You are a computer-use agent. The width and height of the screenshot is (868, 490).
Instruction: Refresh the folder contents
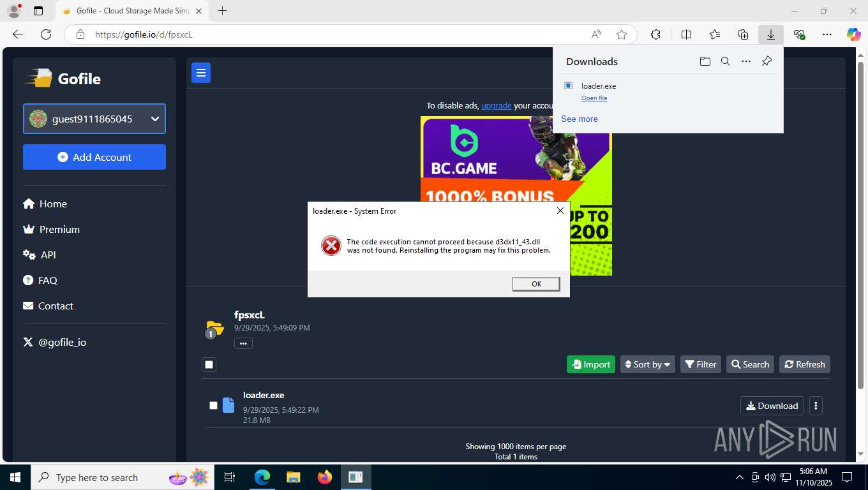[805, 364]
